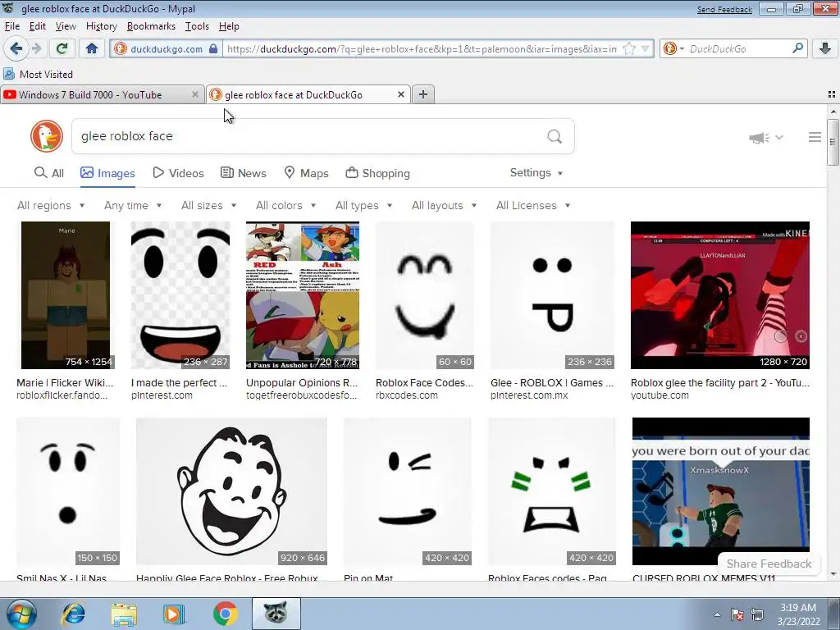Switch to the Videos results tab

pyautogui.click(x=178, y=173)
